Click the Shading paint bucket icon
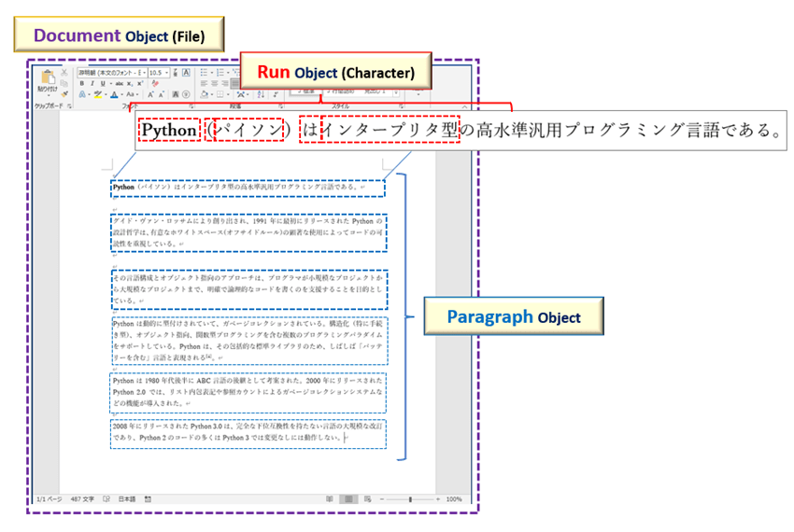Image resolution: width=794 pixels, height=532 pixels. click(x=204, y=94)
